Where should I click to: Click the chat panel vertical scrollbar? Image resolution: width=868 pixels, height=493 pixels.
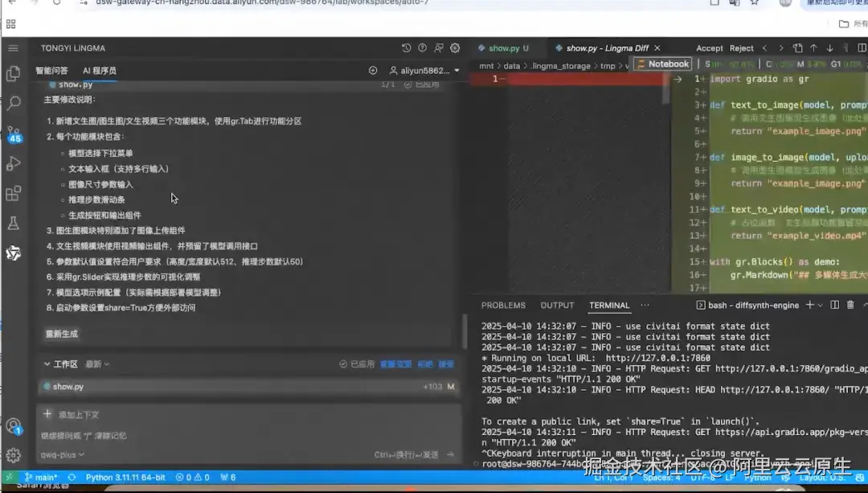pyautogui.click(x=464, y=331)
